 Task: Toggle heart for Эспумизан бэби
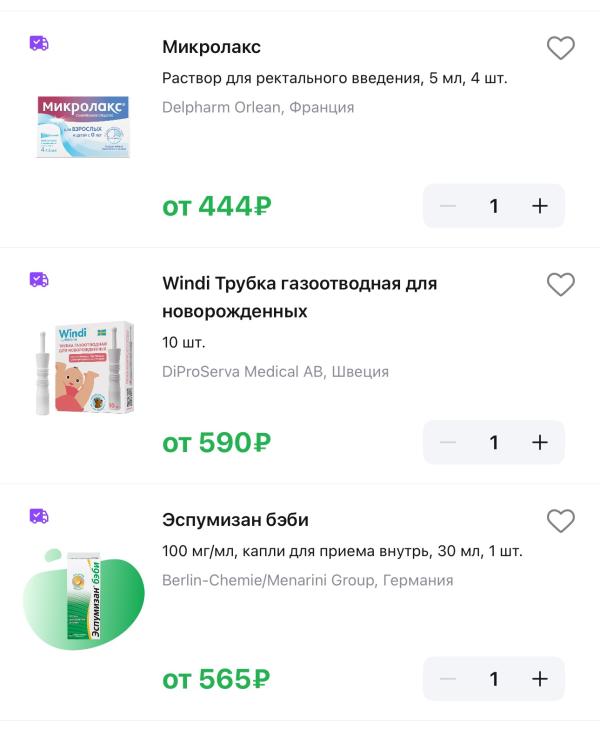(x=560, y=521)
